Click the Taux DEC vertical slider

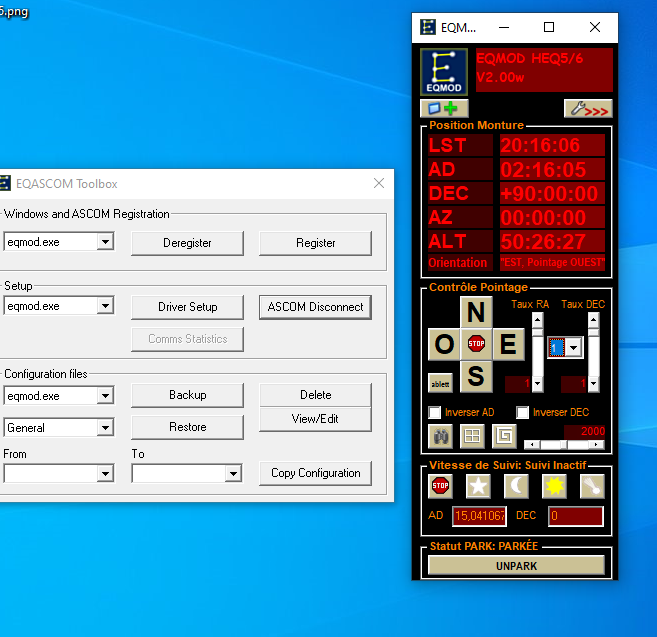pyautogui.click(x=593, y=353)
